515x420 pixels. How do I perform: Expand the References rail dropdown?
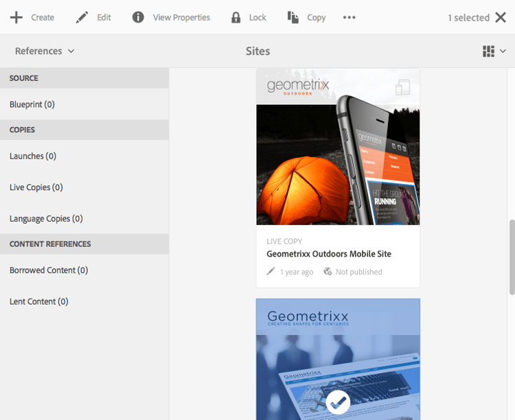tap(45, 51)
